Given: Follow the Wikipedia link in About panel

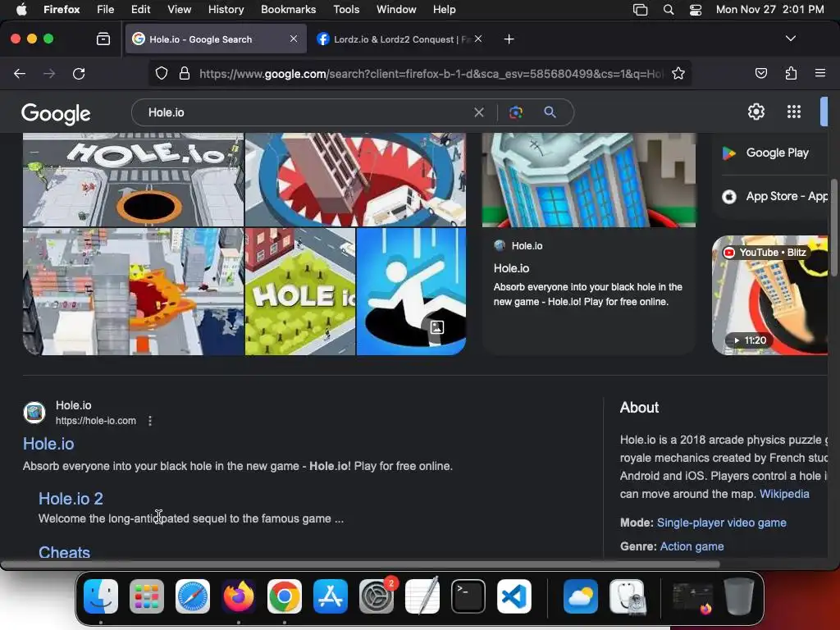Looking at the screenshot, I should (x=784, y=494).
